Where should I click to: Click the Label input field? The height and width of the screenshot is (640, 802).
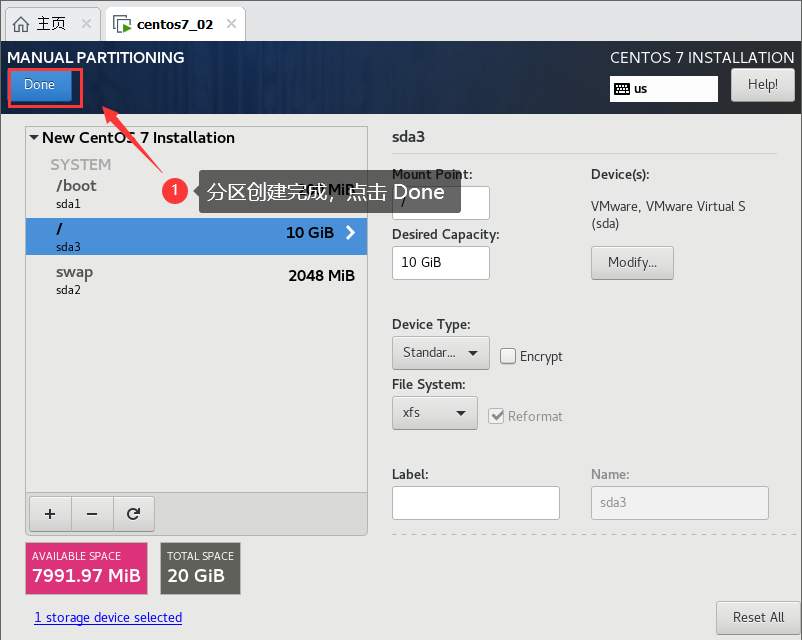pyautogui.click(x=476, y=503)
